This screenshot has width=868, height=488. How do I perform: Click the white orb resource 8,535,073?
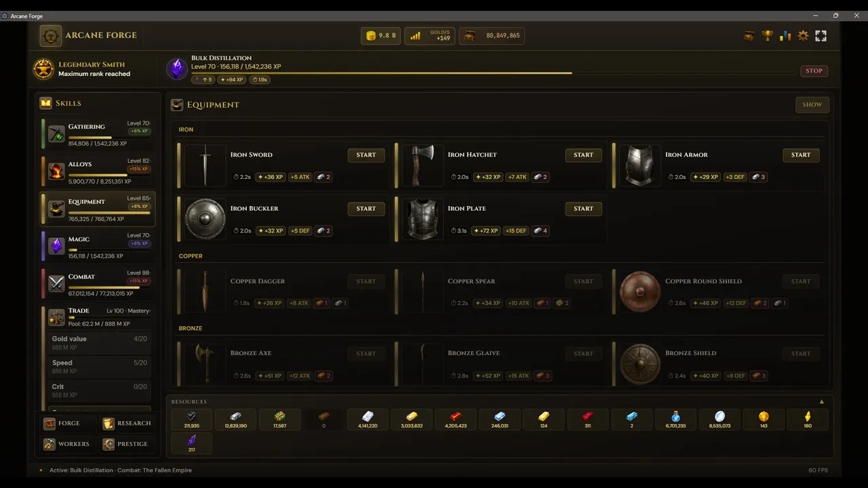tap(719, 420)
